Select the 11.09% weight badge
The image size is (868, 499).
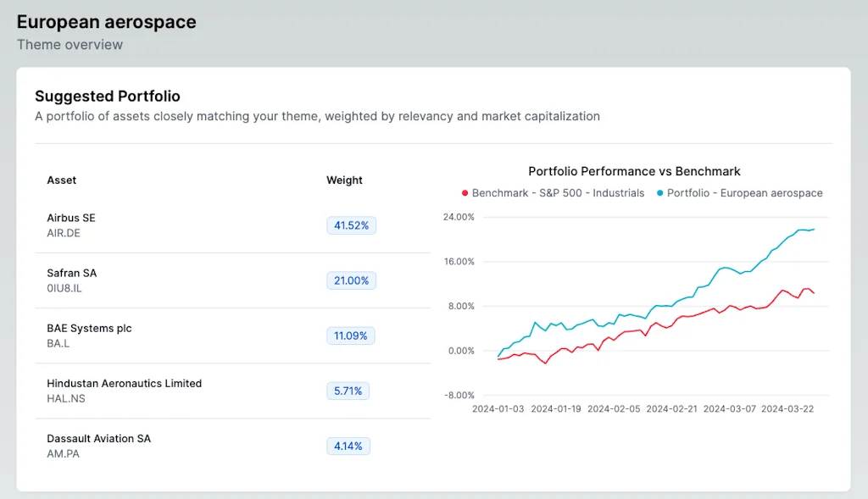pyautogui.click(x=351, y=335)
